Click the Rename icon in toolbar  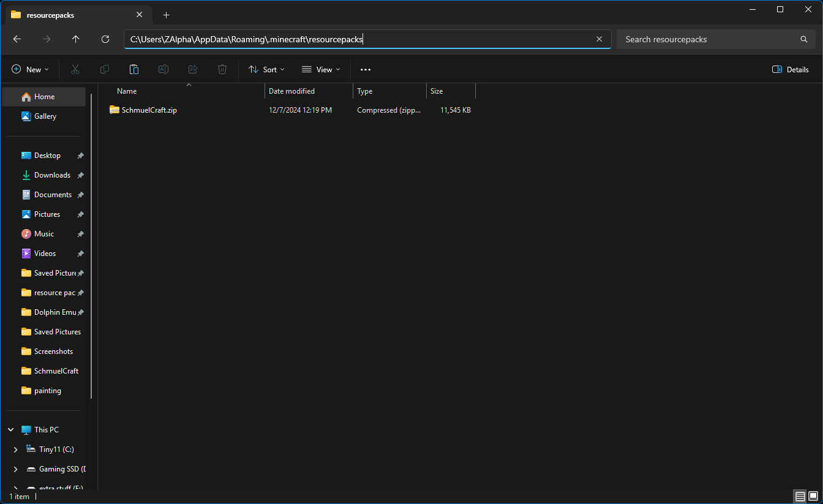(x=163, y=70)
